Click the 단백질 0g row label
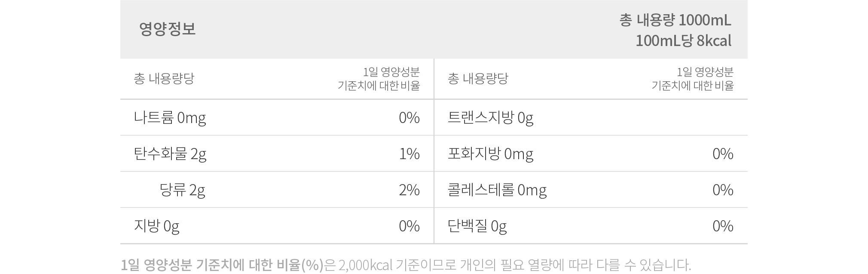The height and width of the screenshot is (274, 868). pos(477,226)
